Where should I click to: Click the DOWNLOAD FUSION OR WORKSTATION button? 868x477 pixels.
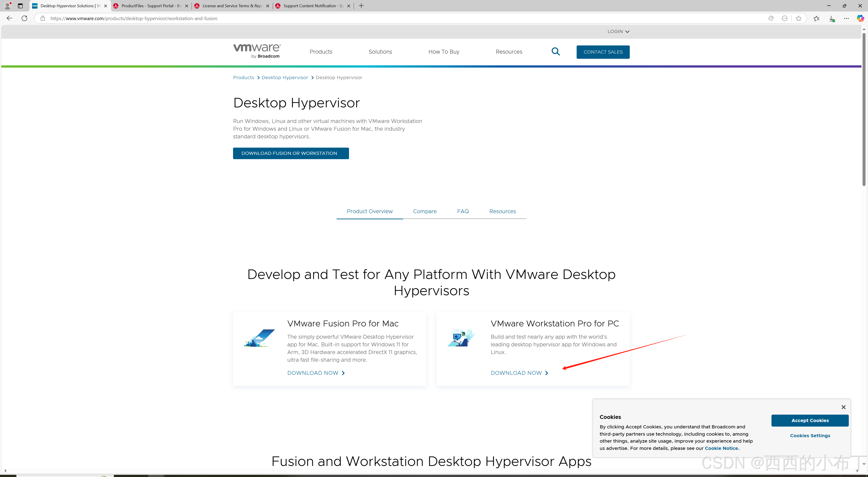click(x=290, y=153)
